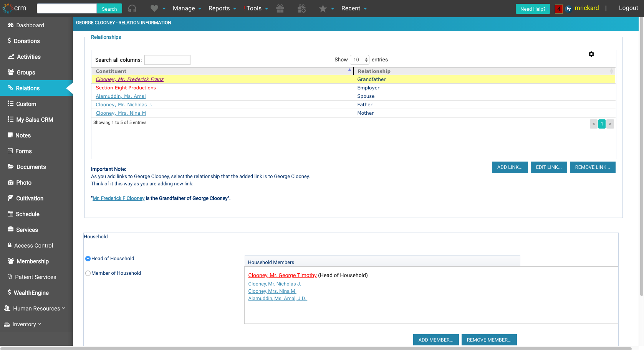Click the Membership people icon
Image resolution: width=644 pixels, height=350 pixels.
pyautogui.click(x=11, y=261)
